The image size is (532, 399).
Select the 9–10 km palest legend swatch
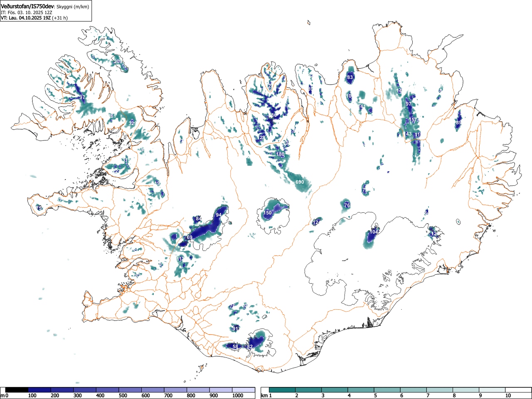[x=492, y=390]
